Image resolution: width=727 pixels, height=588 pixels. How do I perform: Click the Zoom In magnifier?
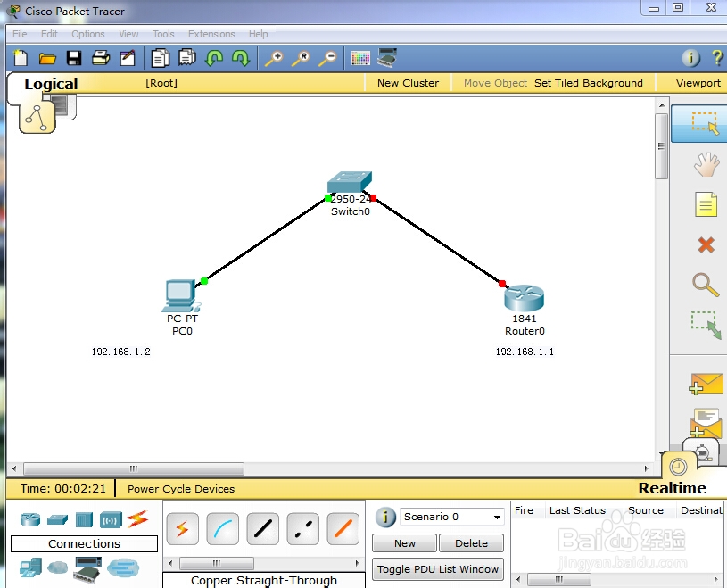(x=274, y=58)
